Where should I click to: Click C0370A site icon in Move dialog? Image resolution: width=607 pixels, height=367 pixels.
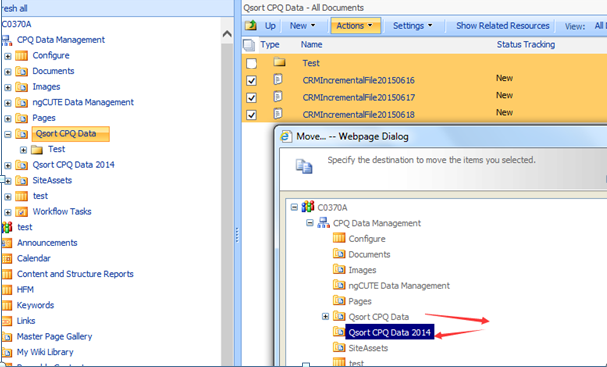(x=308, y=207)
